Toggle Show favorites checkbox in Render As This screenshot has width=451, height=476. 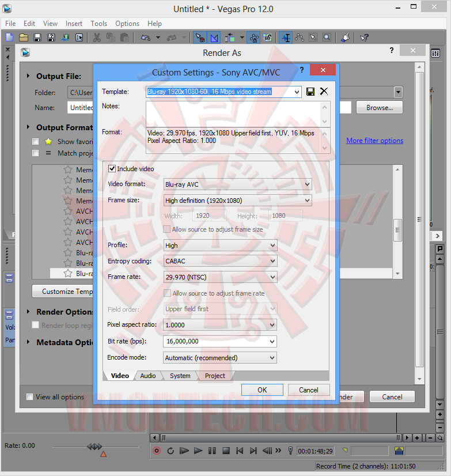pyautogui.click(x=36, y=141)
